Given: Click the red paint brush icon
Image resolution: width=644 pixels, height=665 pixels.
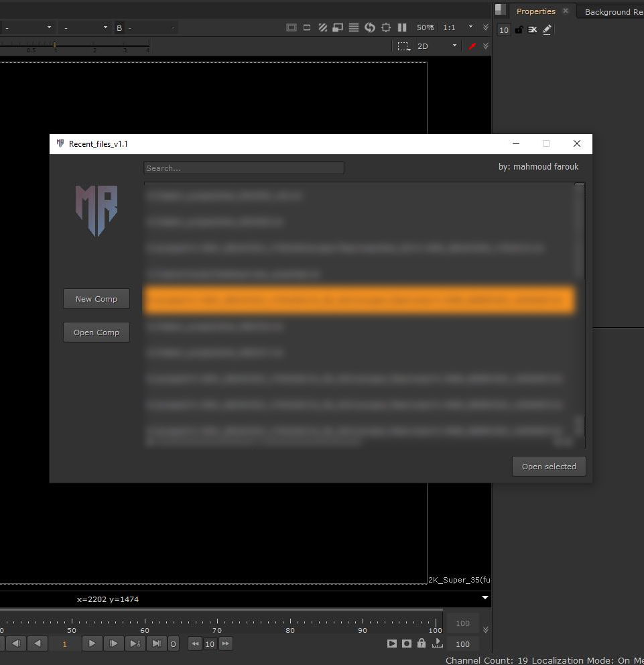Looking at the screenshot, I should tap(472, 46).
